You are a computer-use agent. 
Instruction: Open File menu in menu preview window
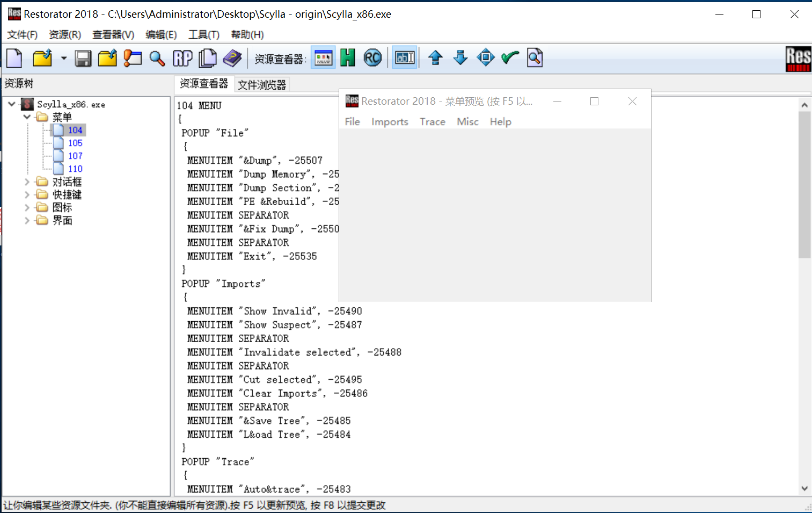point(352,122)
